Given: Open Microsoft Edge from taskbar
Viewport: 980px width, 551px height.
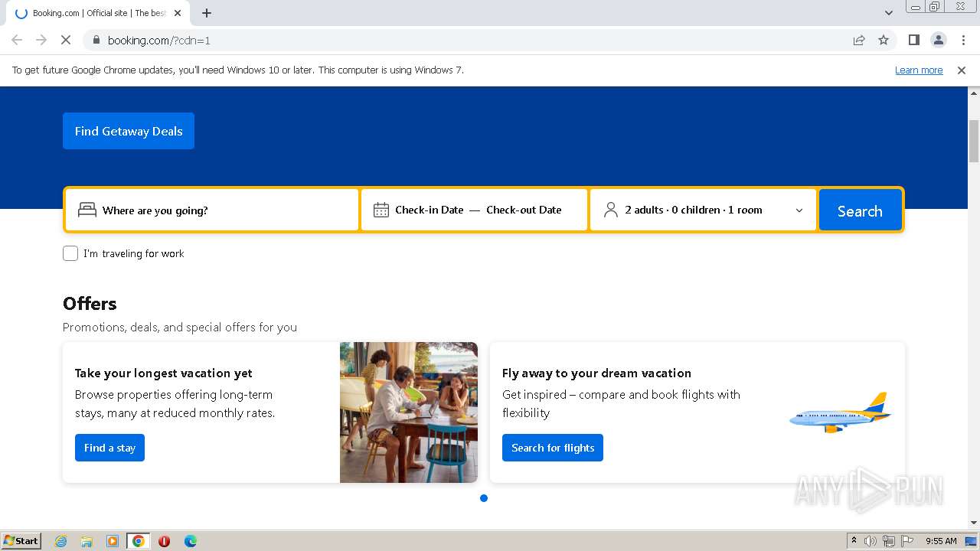Looking at the screenshot, I should (191, 541).
